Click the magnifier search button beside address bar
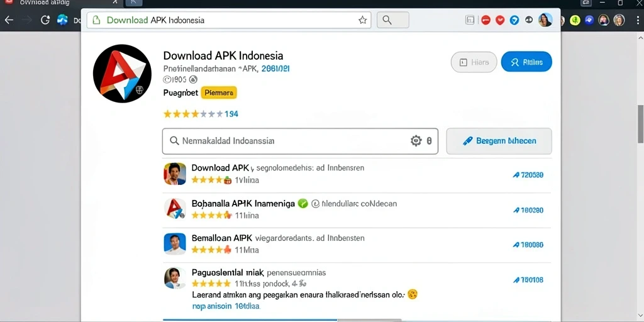Image resolution: width=644 pixels, height=322 pixels. [x=392, y=19]
